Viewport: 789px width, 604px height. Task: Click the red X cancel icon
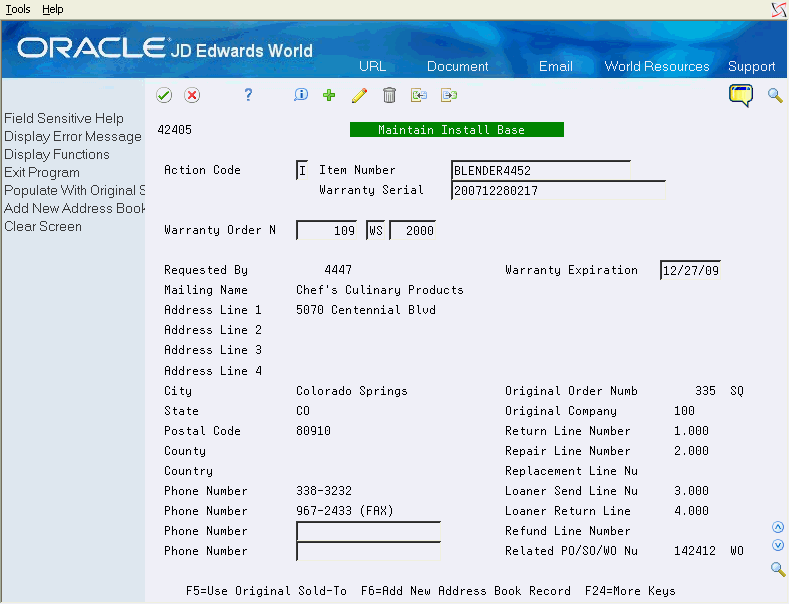tap(192, 95)
